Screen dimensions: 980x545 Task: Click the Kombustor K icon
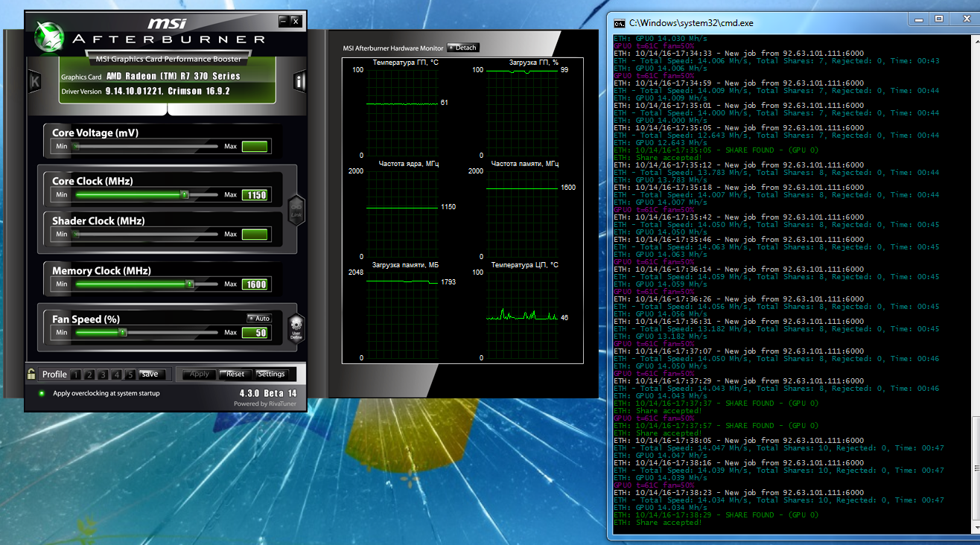[x=34, y=82]
